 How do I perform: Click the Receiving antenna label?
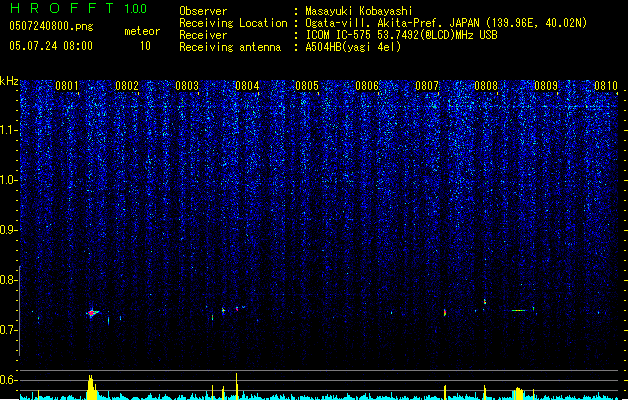click(230, 47)
